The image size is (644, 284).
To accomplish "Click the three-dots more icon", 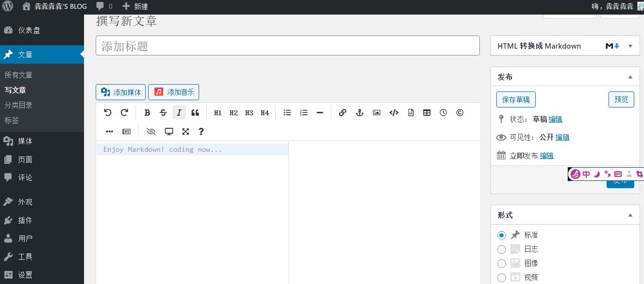I will point(109,131).
